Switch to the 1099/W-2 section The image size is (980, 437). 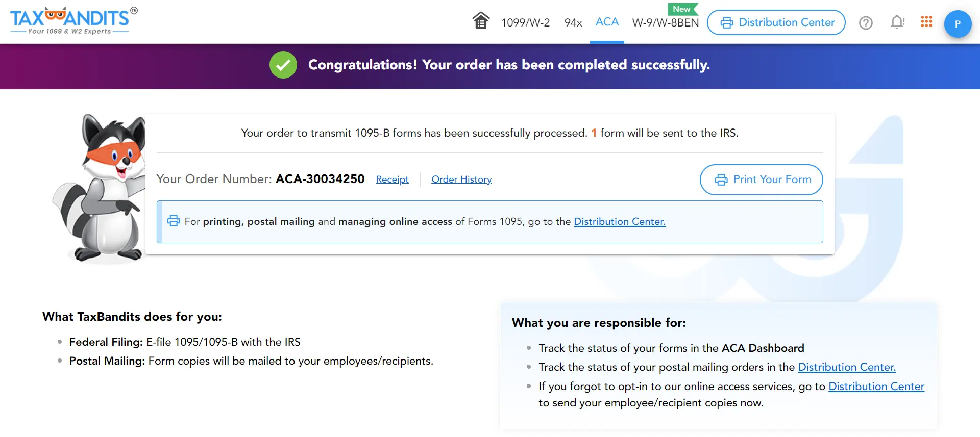pos(525,22)
